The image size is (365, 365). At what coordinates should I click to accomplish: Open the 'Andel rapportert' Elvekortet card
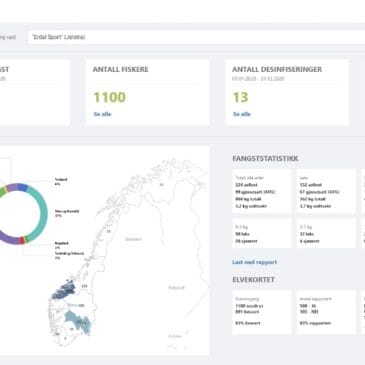[326, 312]
